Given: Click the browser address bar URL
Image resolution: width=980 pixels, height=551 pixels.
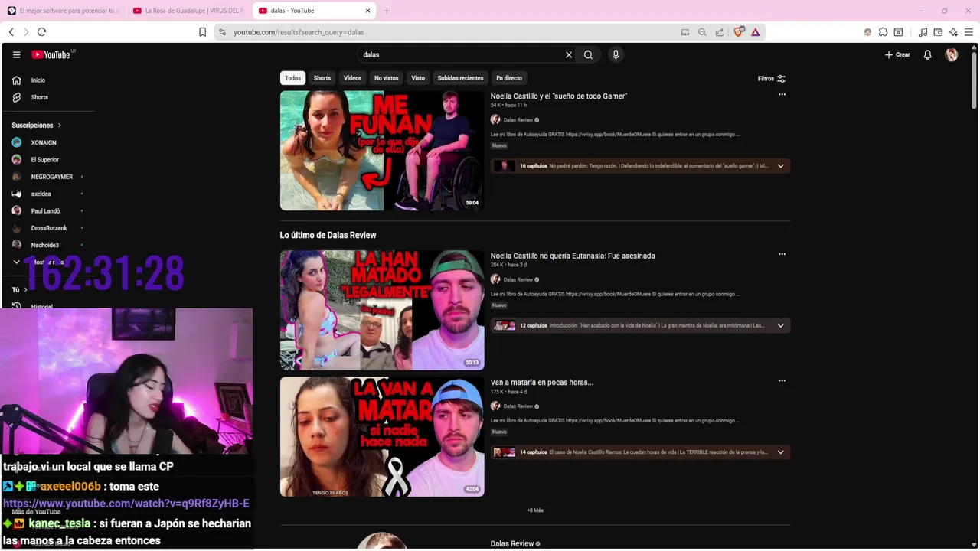Looking at the screenshot, I should click(299, 32).
